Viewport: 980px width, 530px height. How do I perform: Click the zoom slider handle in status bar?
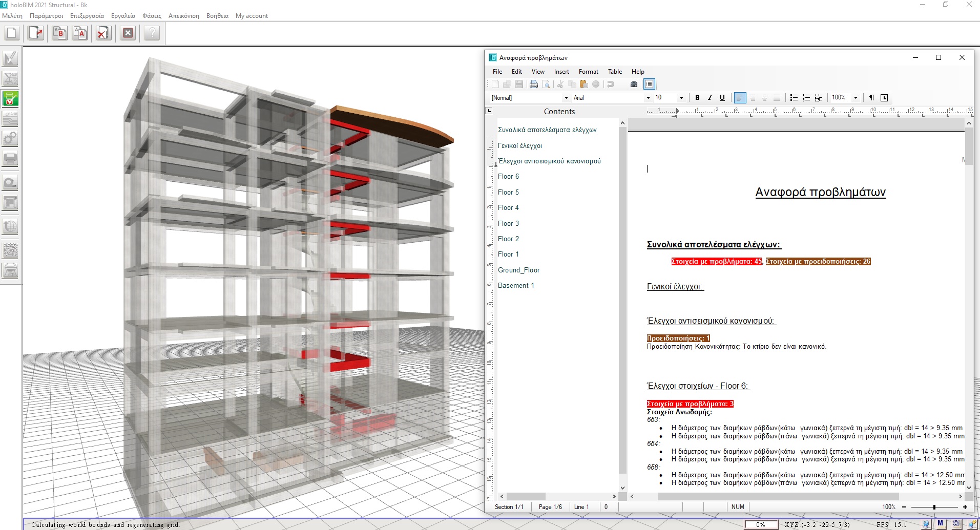934,507
